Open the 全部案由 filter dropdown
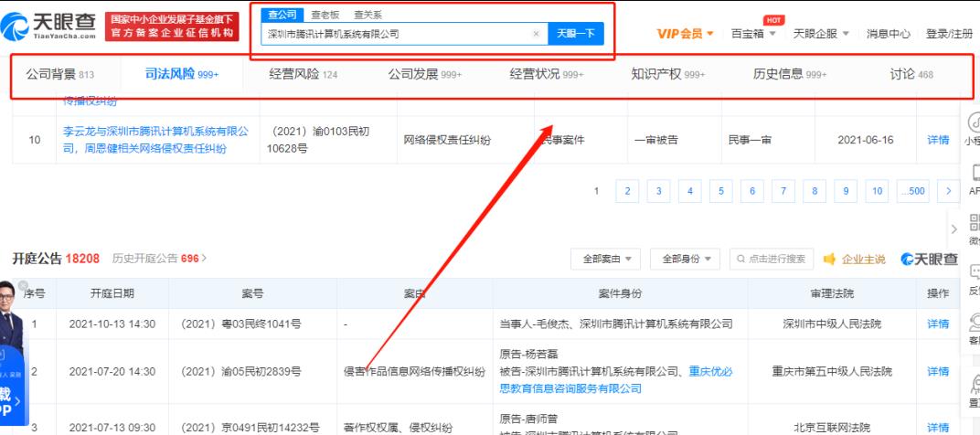 click(605, 259)
